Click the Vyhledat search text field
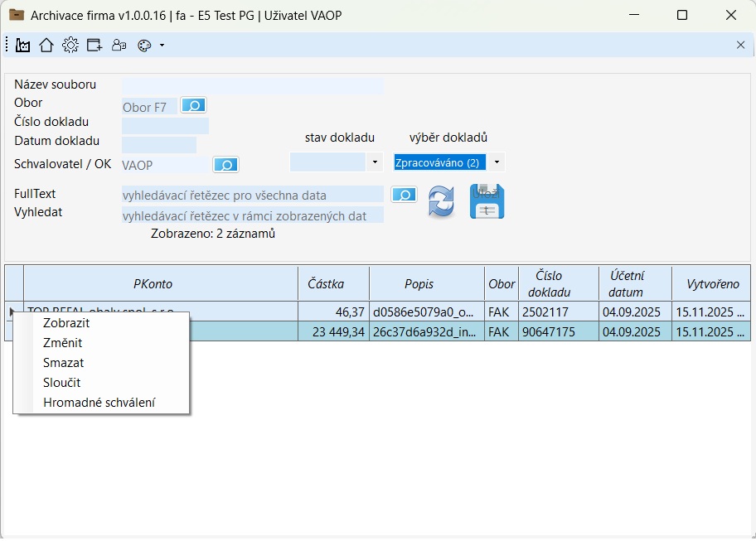The image size is (756, 541). tap(252, 216)
